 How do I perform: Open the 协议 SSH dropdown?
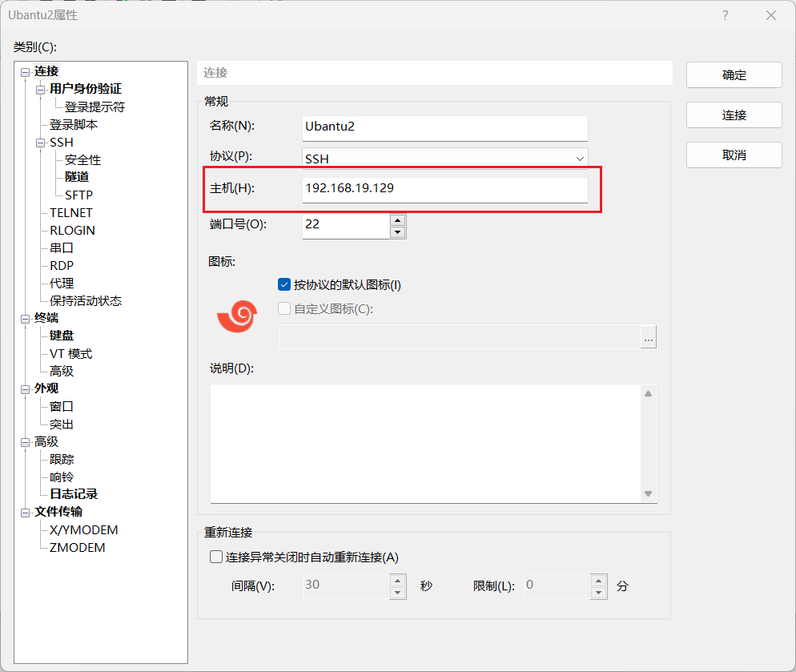click(x=444, y=159)
